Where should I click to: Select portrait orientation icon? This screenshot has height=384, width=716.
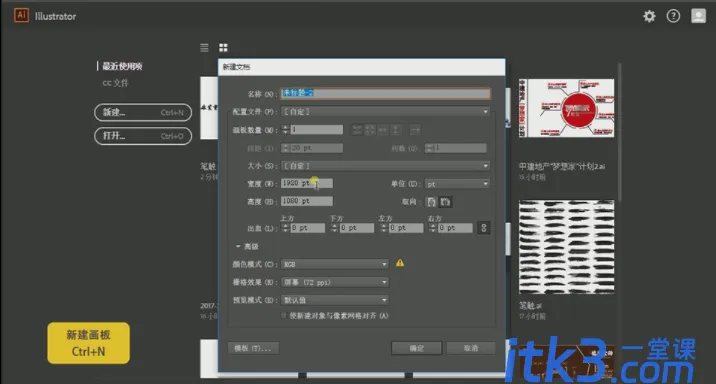click(x=431, y=202)
